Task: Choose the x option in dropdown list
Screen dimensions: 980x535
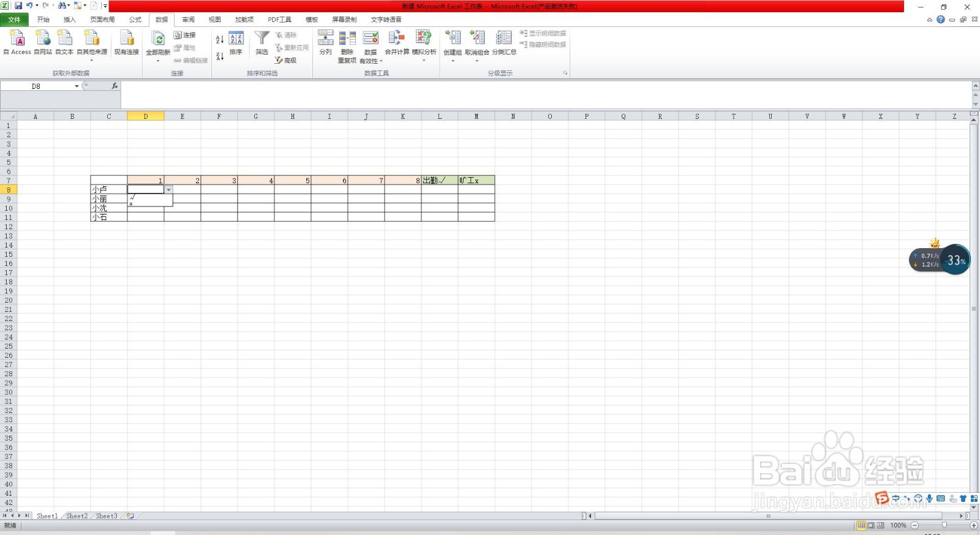Action: (150, 203)
